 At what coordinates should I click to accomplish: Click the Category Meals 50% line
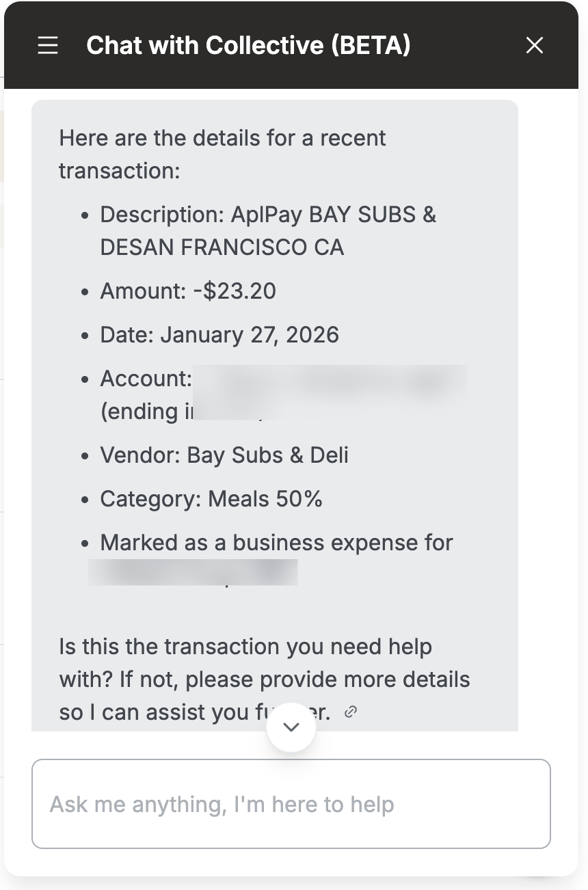(211, 499)
